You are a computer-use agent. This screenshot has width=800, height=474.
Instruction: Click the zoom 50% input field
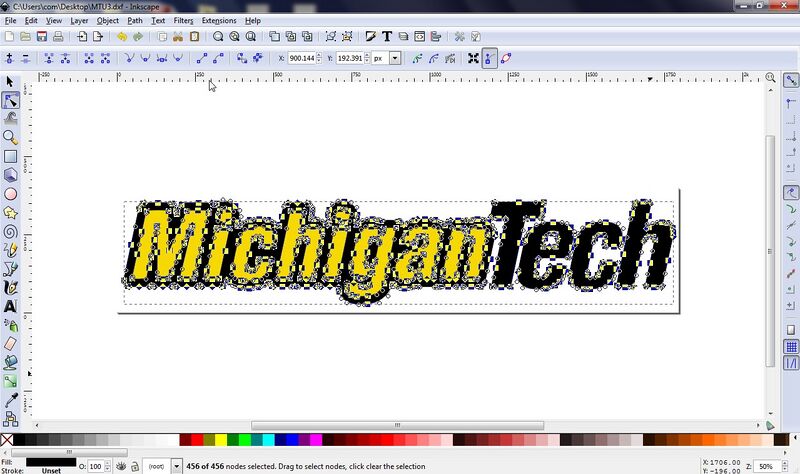pyautogui.click(x=766, y=466)
